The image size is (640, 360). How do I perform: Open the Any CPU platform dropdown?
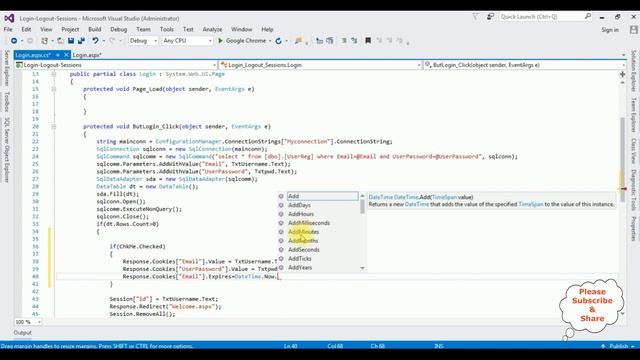coord(187,41)
